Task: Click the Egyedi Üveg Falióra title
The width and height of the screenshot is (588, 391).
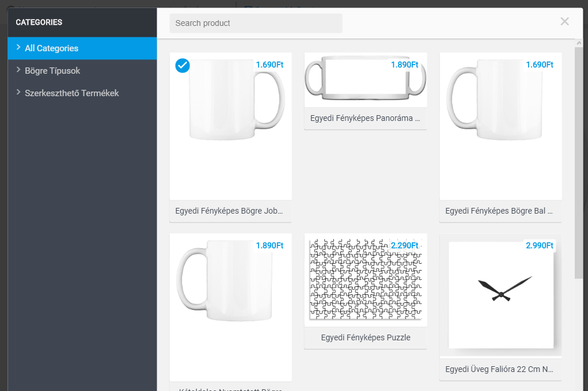Action: coord(499,369)
